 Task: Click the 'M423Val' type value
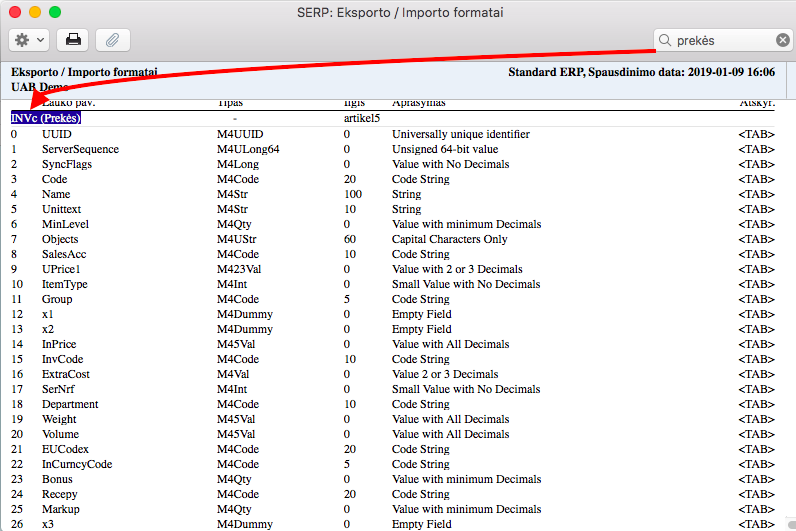[x=239, y=269]
